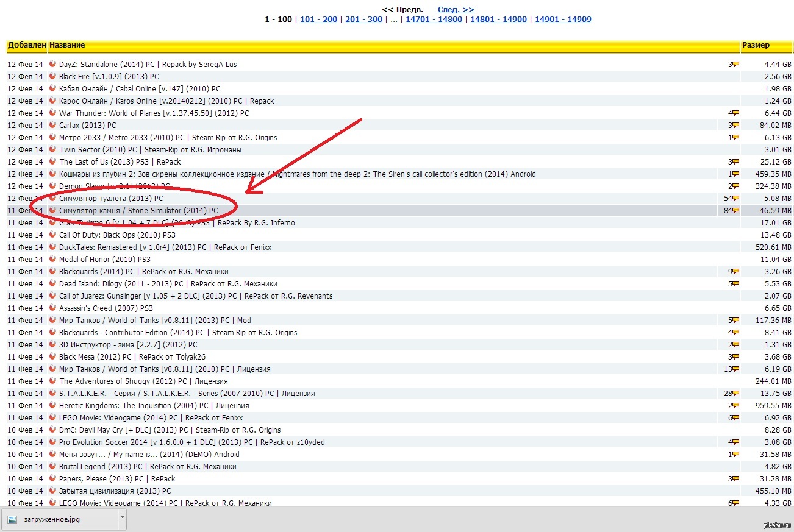Click torrent icon beside Brutal Legend
The height and width of the screenshot is (532, 794).
tap(52, 466)
